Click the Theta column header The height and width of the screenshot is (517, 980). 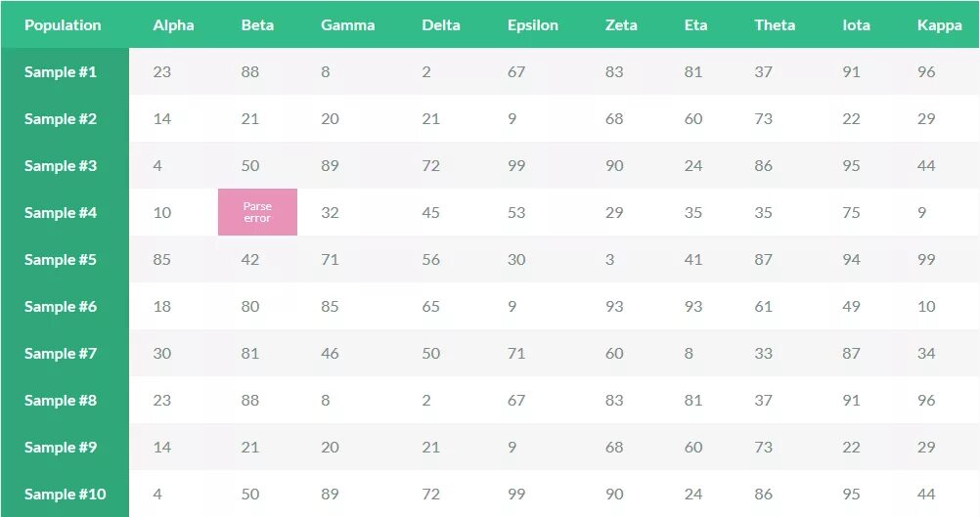775,25
